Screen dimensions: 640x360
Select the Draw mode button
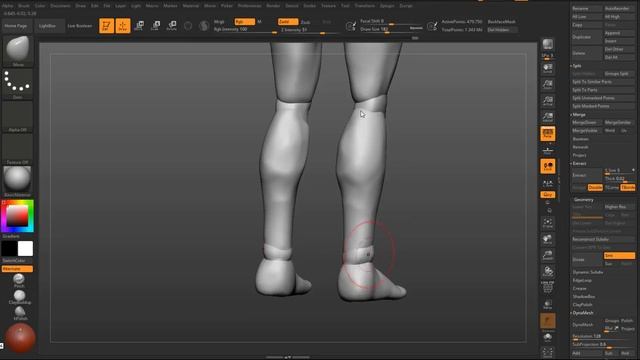coord(123,26)
